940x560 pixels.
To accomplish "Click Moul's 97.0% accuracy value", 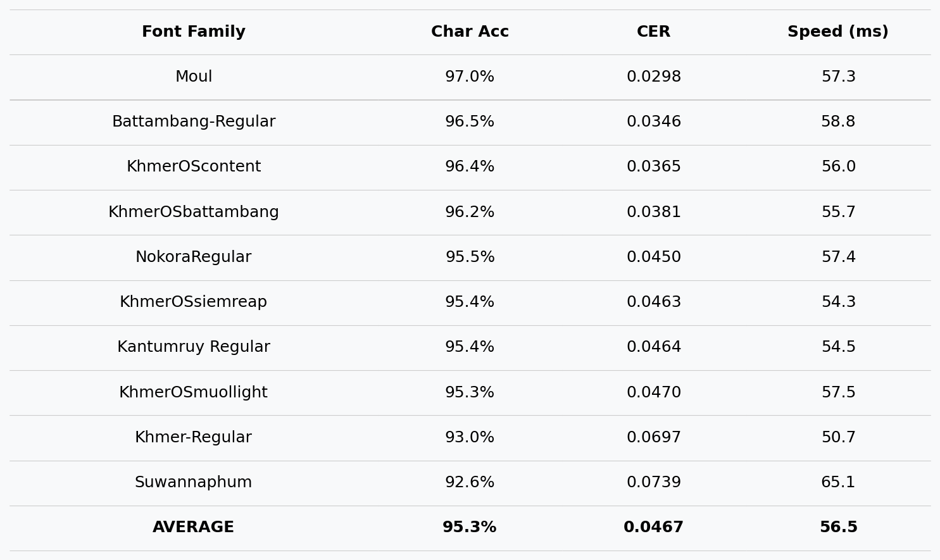I will coord(470,77).
